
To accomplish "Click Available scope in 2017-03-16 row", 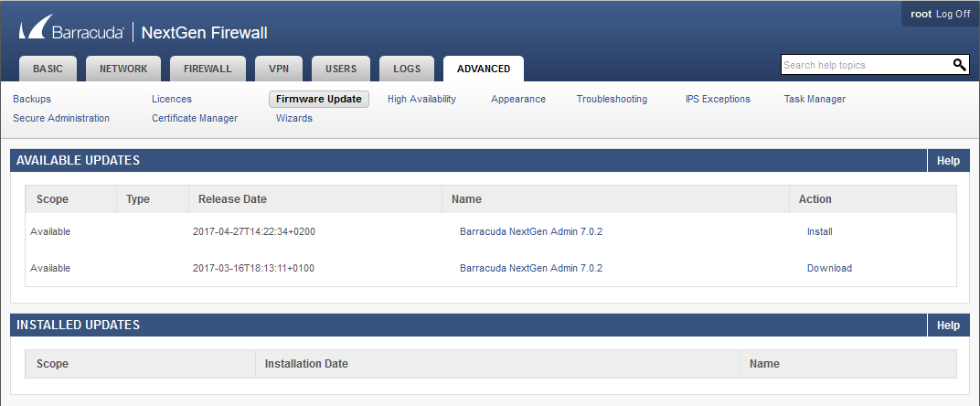I will [x=50, y=268].
